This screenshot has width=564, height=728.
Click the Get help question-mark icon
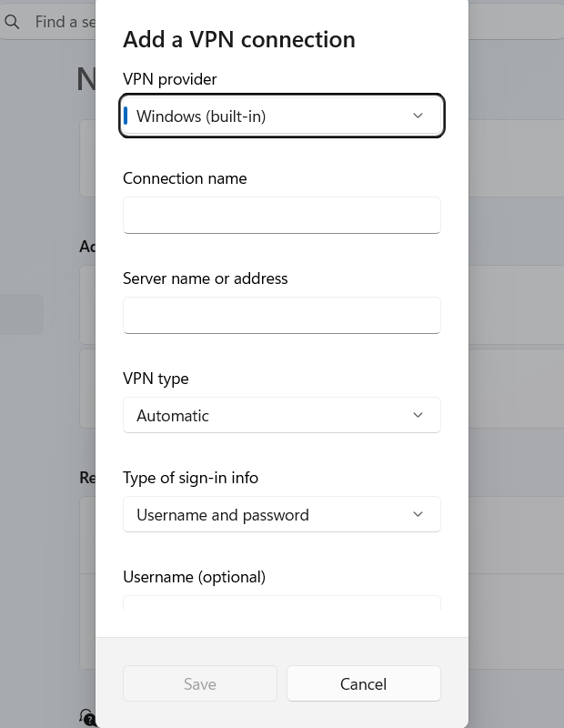pos(86,717)
